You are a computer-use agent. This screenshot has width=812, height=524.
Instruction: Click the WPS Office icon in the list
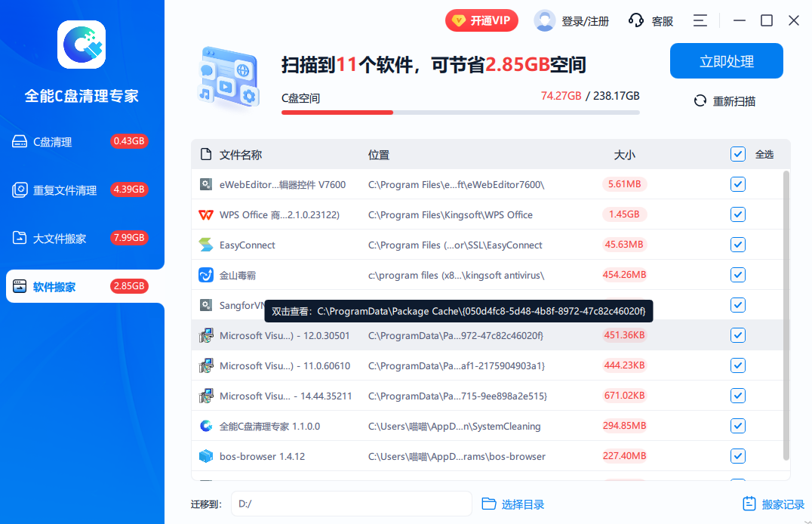coord(206,214)
